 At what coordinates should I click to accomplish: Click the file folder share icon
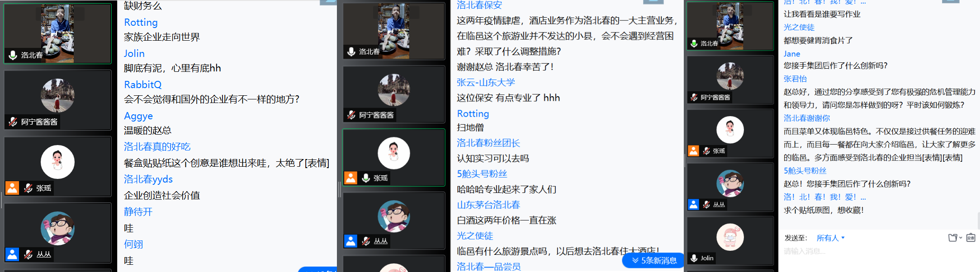coord(953,238)
